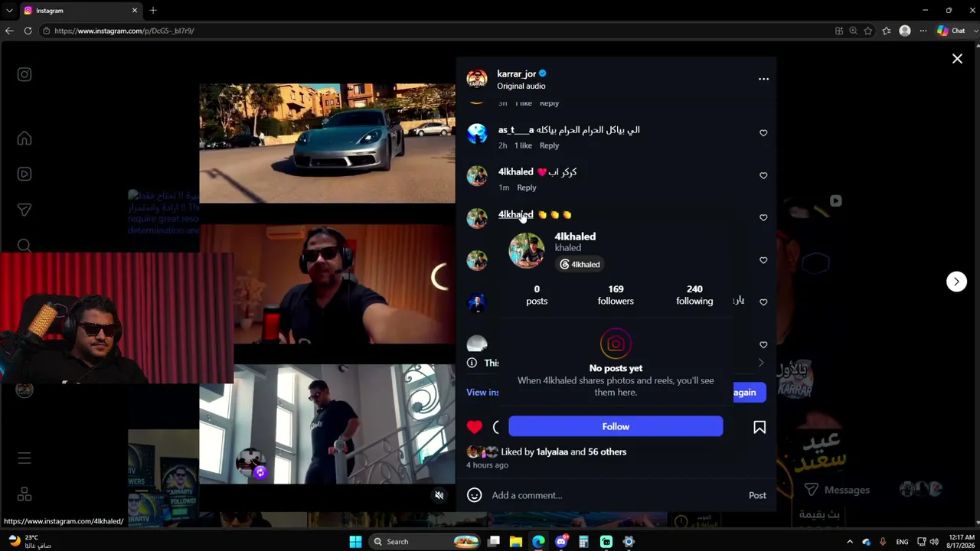
Task: Open the 1alyalaa liker profile link
Action: click(x=552, y=452)
